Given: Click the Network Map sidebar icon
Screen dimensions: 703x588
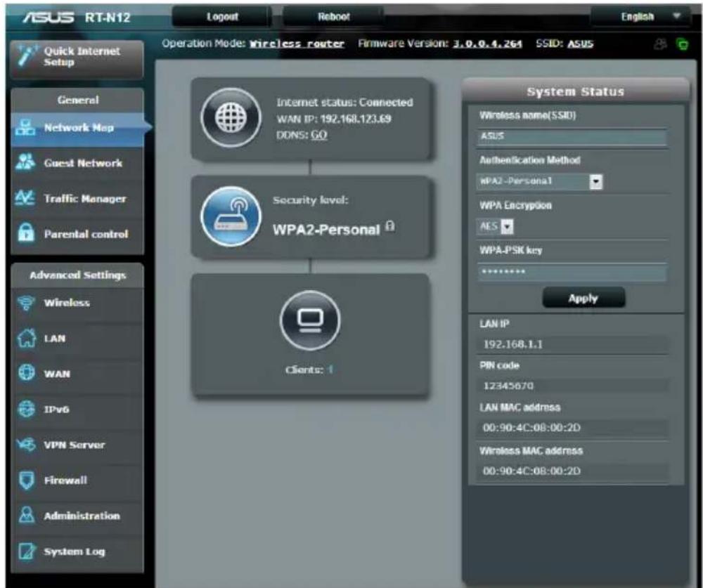Looking at the screenshot, I should click(25, 128).
